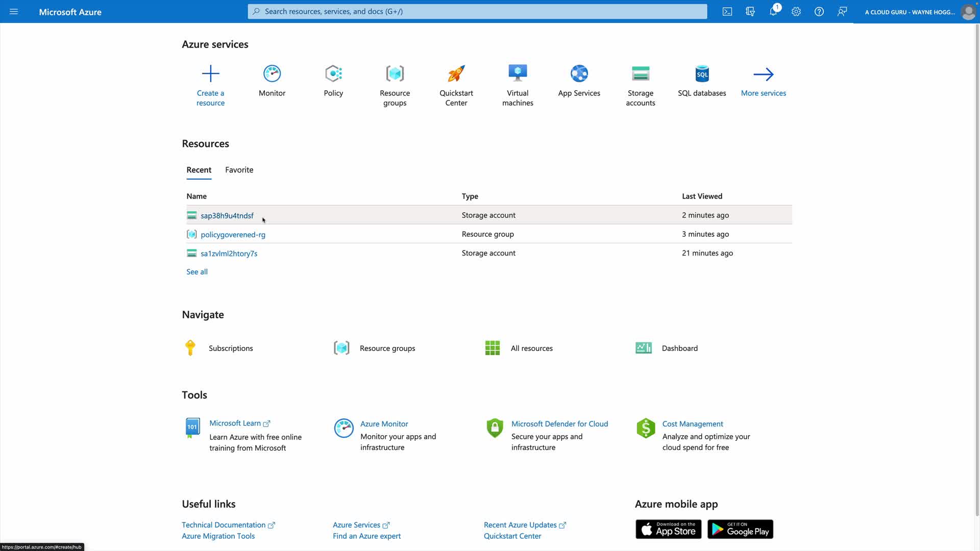Open notifications bell icon
The width and height of the screenshot is (980, 551).
(x=773, y=11)
